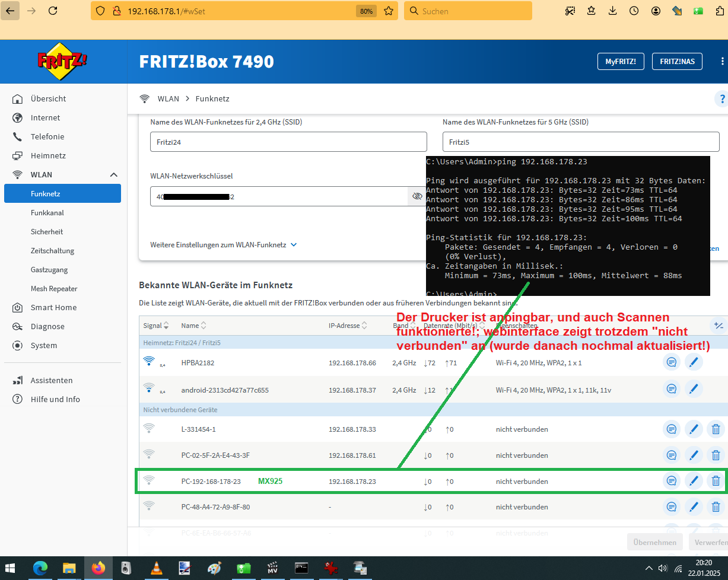Open Firefox history clock icon
728x580 pixels.
pos(634,11)
